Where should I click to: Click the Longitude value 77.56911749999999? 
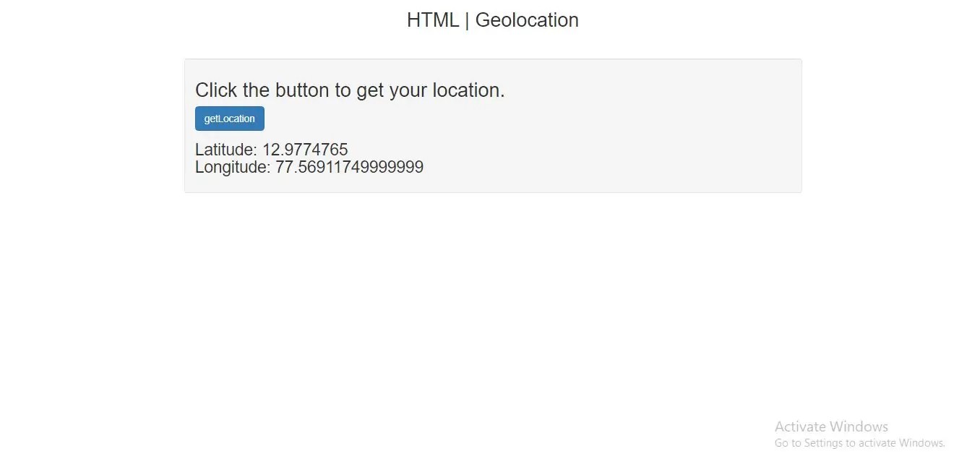(349, 166)
